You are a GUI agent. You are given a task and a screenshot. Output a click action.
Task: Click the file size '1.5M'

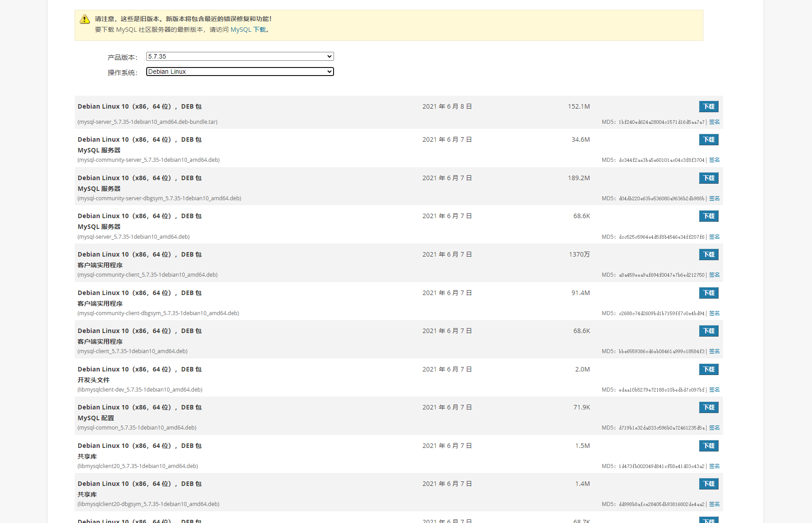tap(583, 446)
